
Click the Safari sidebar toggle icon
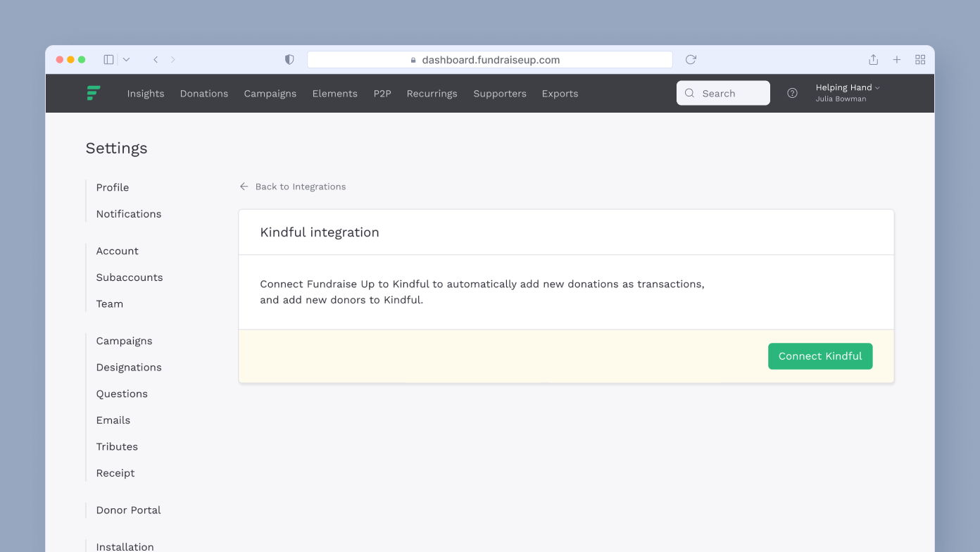[x=108, y=60]
